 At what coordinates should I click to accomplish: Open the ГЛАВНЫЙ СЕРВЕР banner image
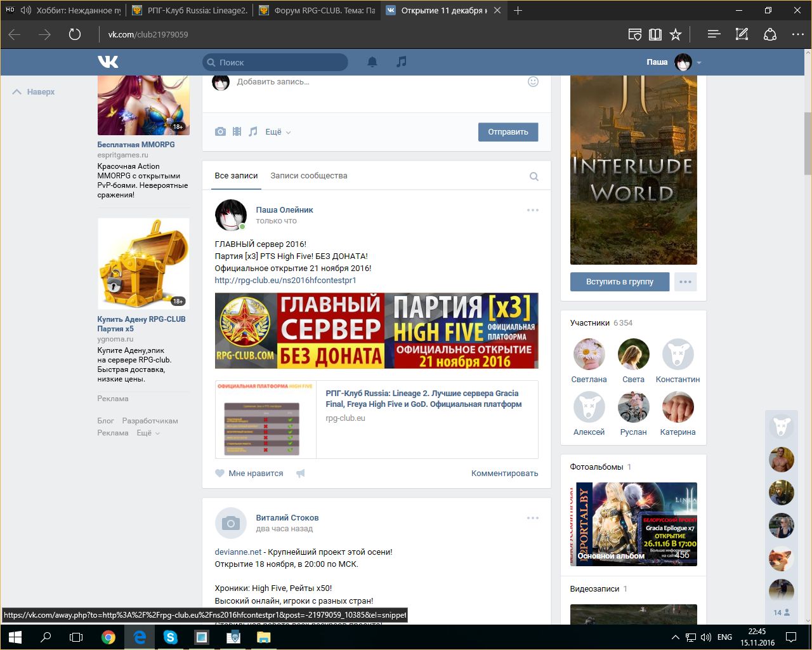pyautogui.click(x=376, y=330)
